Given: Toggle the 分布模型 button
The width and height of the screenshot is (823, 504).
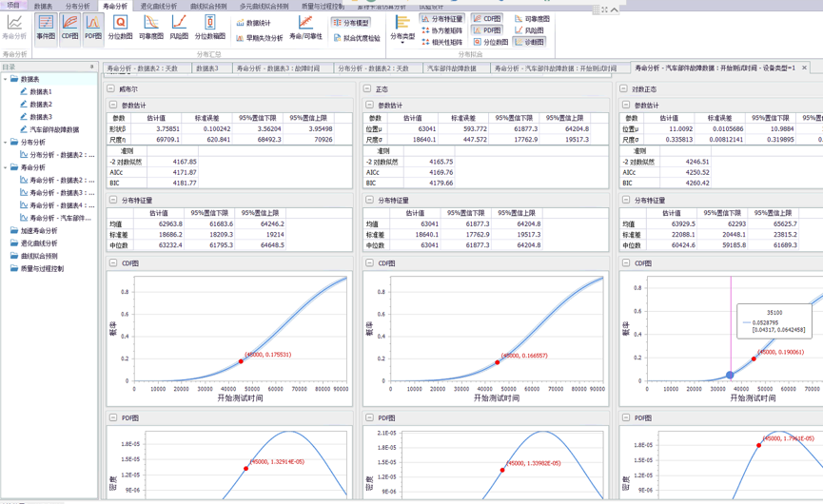Looking at the screenshot, I should (x=351, y=23).
